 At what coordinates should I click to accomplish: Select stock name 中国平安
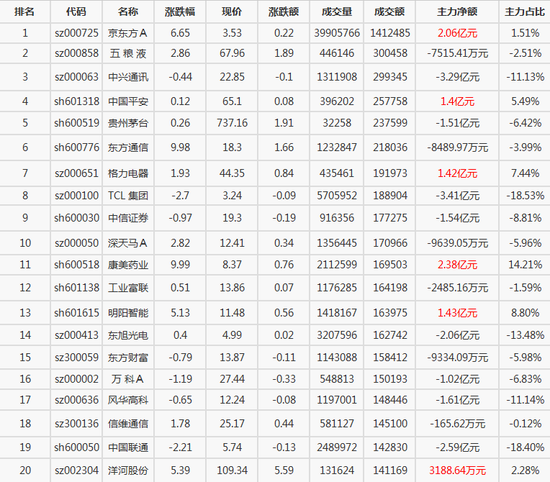pyautogui.click(x=128, y=101)
